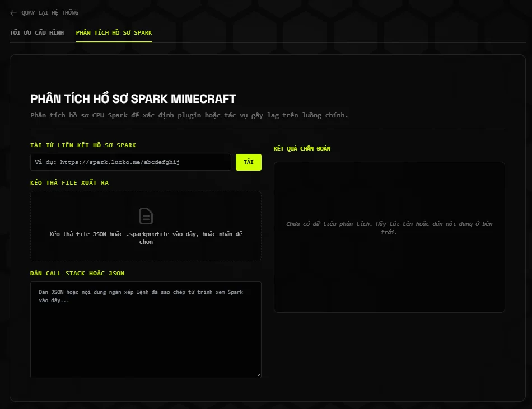
Task: Click the textarea resize handle corner
Action: coord(259,375)
